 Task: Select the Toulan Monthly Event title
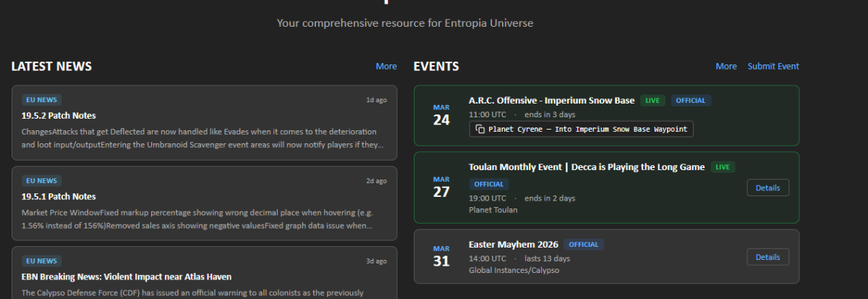click(x=586, y=167)
